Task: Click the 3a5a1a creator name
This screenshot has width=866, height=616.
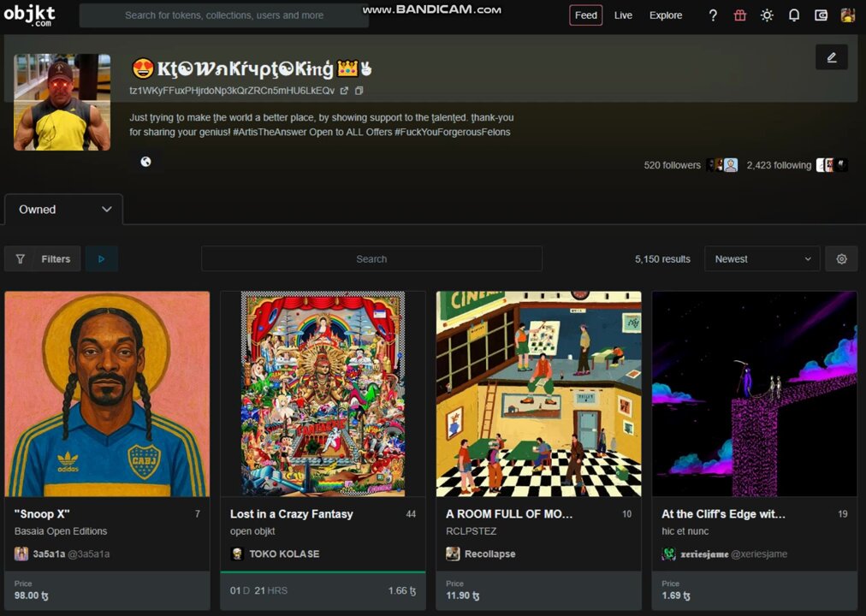Action: pyautogui.click(x=49, y=554)
